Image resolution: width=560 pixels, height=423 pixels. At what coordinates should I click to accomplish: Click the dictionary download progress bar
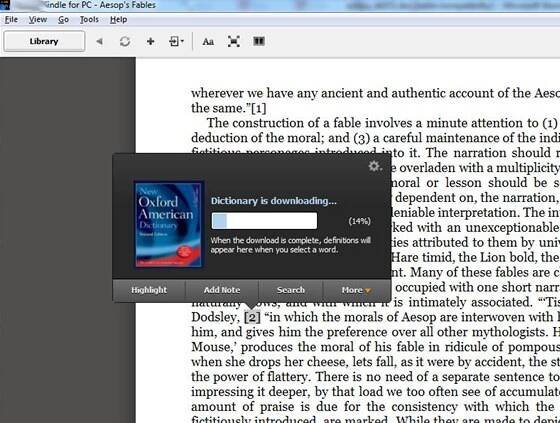click(x=264, y=221)
